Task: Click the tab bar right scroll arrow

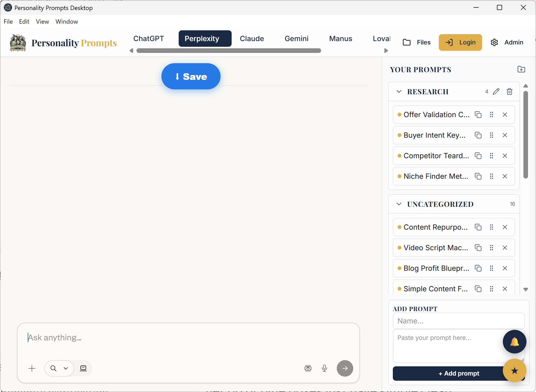Action: [386, 51]
